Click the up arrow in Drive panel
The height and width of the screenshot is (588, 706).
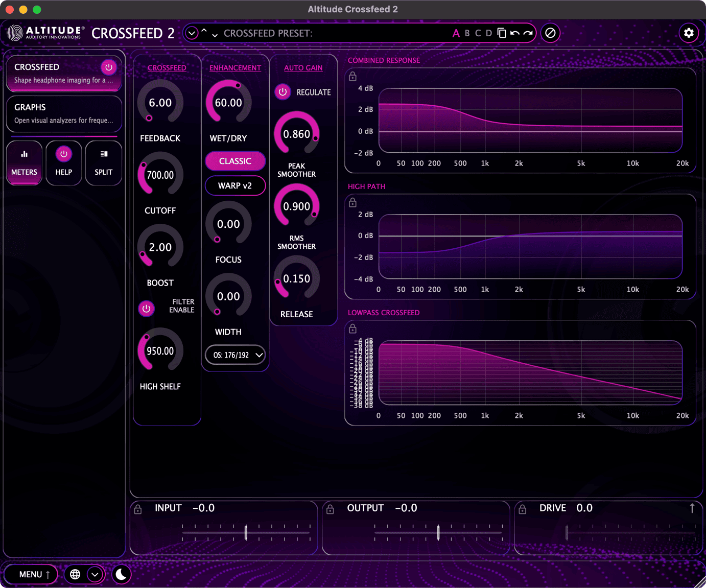tap(692, 508)
